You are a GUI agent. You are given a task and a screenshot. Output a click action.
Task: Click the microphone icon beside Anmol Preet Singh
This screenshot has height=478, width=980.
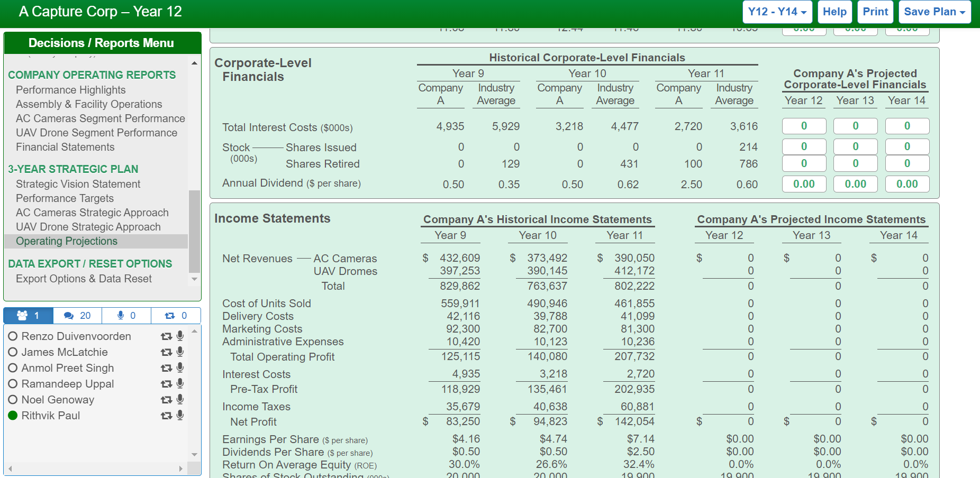click(x=180, y=367)
